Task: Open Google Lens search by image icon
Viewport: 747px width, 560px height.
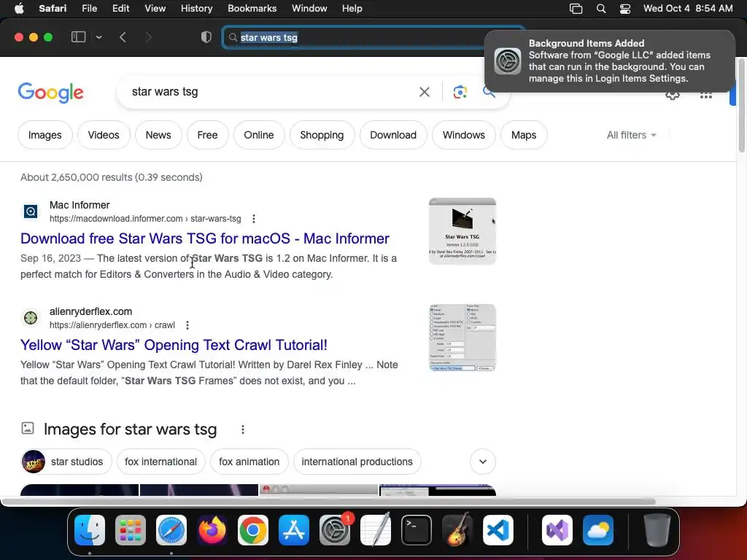Action: (x=460, y=92)
